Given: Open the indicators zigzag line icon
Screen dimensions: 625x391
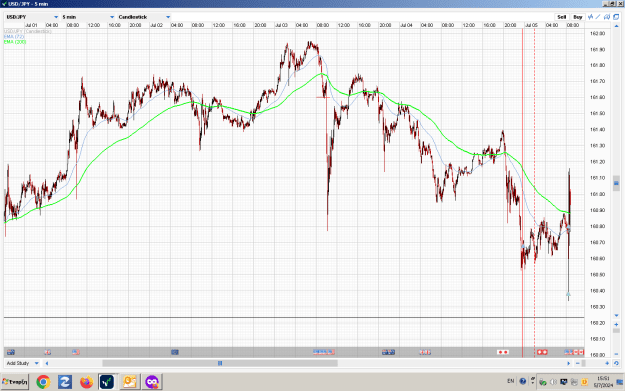Looking at the screenshot, I should tap(591, 17).
